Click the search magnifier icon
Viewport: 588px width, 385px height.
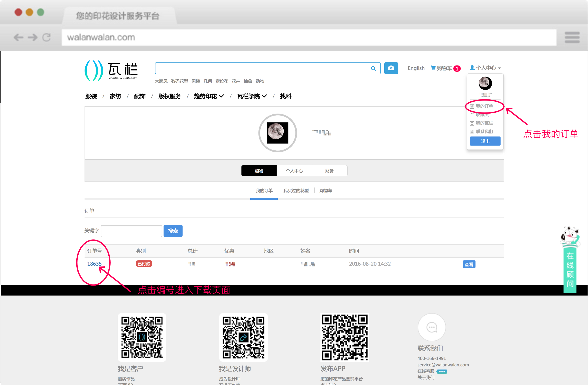[373, 68]
